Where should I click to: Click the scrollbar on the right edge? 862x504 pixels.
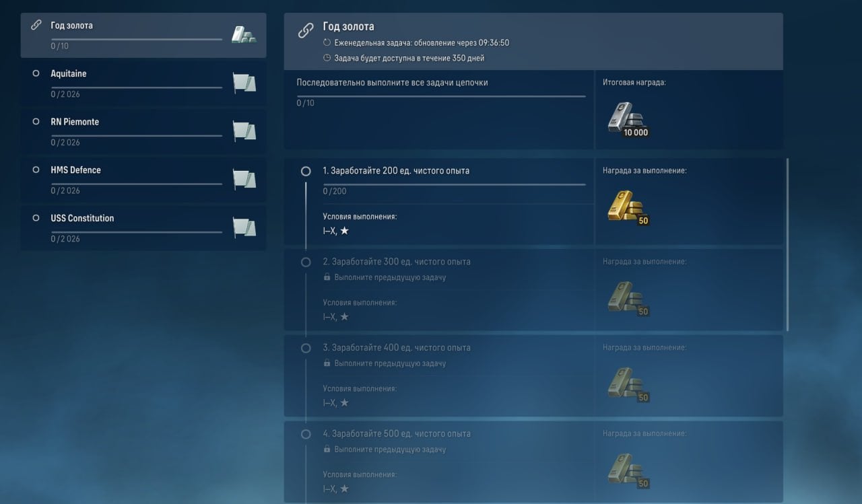(787, 242)
